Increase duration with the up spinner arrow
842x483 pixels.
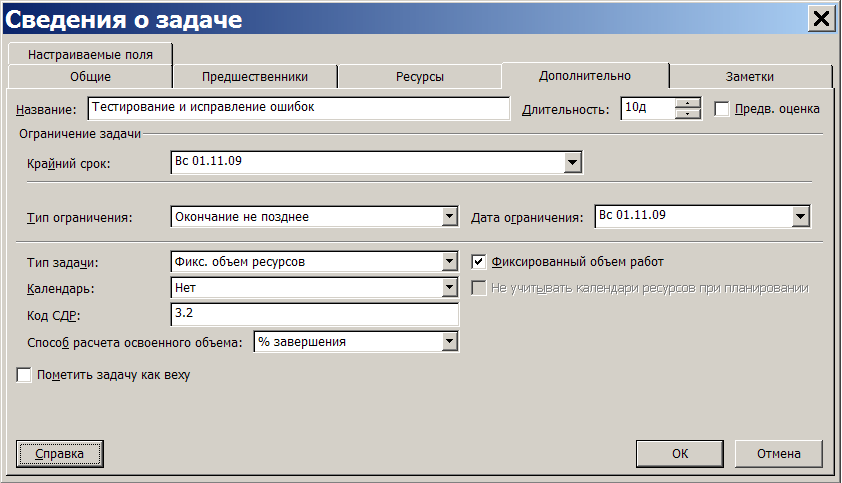[688, 103]
